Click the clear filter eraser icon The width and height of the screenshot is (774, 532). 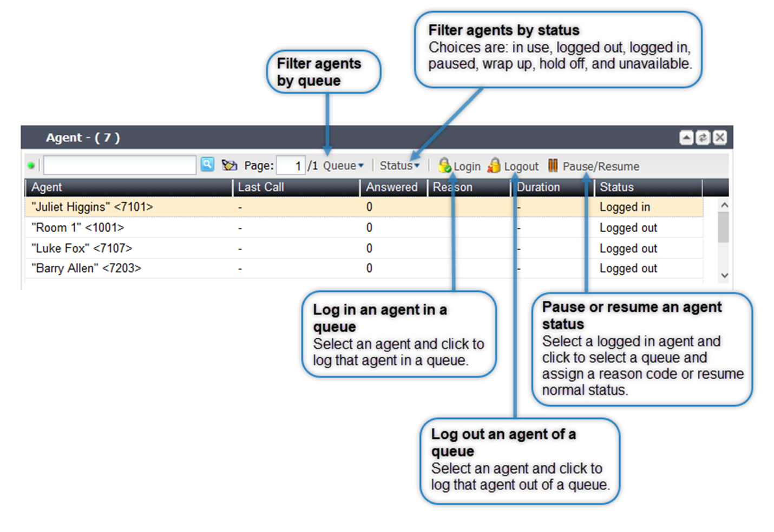tap(229, 165)
